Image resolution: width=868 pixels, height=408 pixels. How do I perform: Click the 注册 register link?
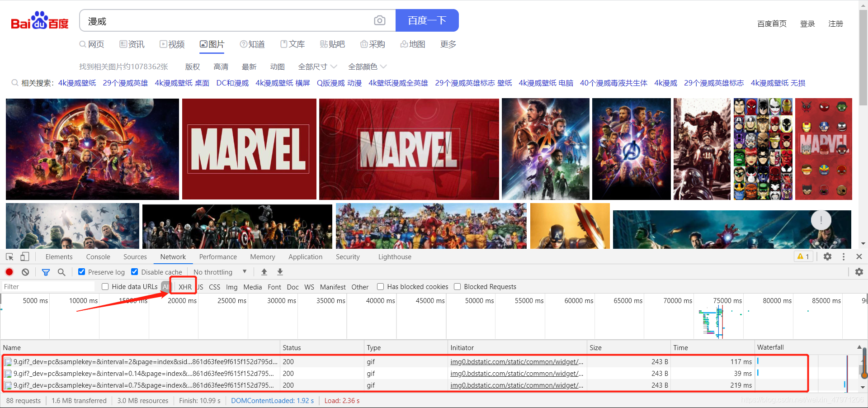tap(836, 24)
